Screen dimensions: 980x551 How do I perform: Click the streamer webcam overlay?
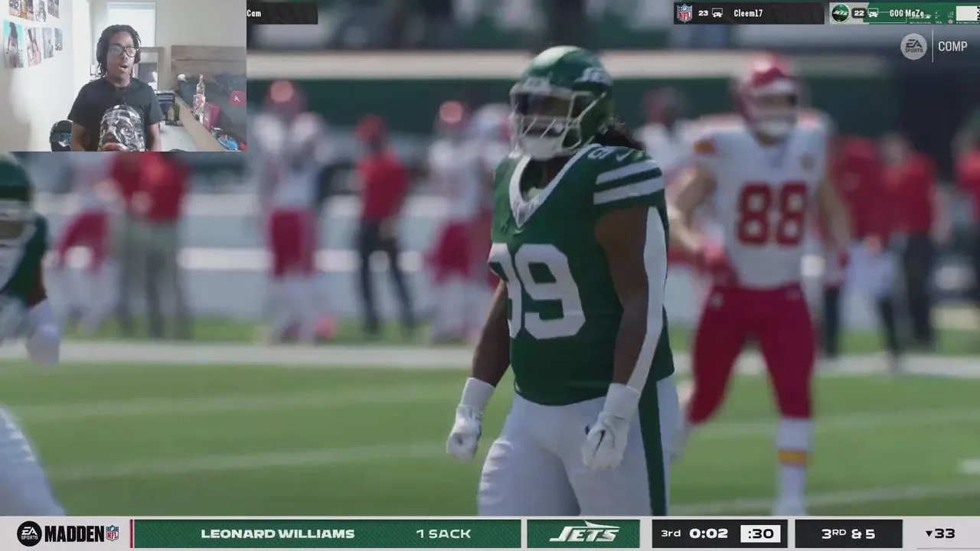pos(122,76)
